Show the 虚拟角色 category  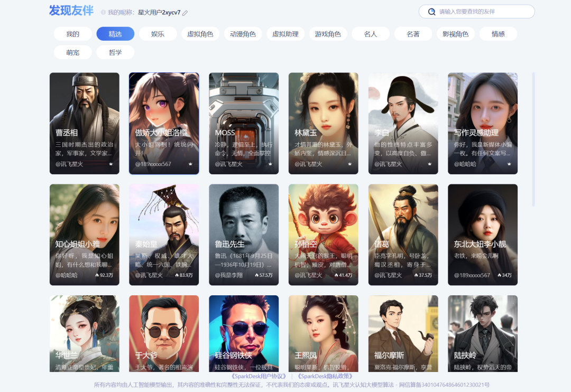pyautogui.click(x=200, y=34)
